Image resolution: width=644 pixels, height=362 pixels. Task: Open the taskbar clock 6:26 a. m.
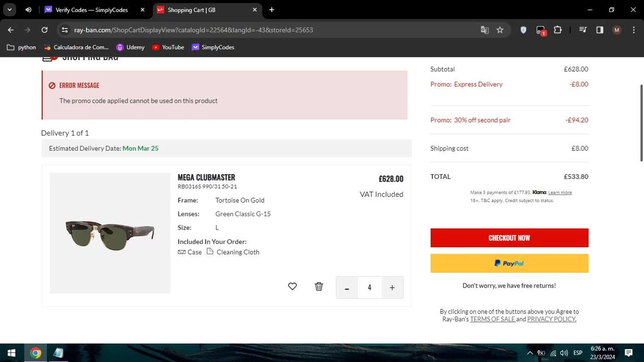[x=602, y=353]
